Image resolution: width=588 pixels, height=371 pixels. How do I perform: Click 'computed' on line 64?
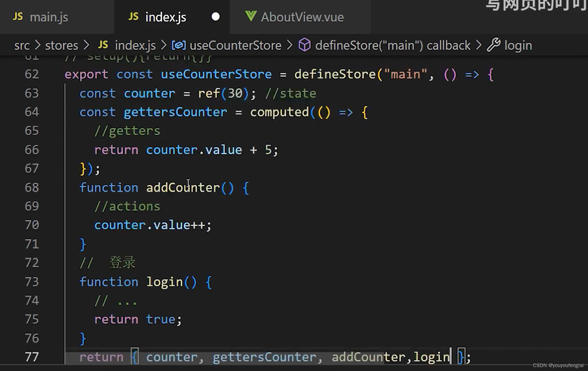[279, 112]
